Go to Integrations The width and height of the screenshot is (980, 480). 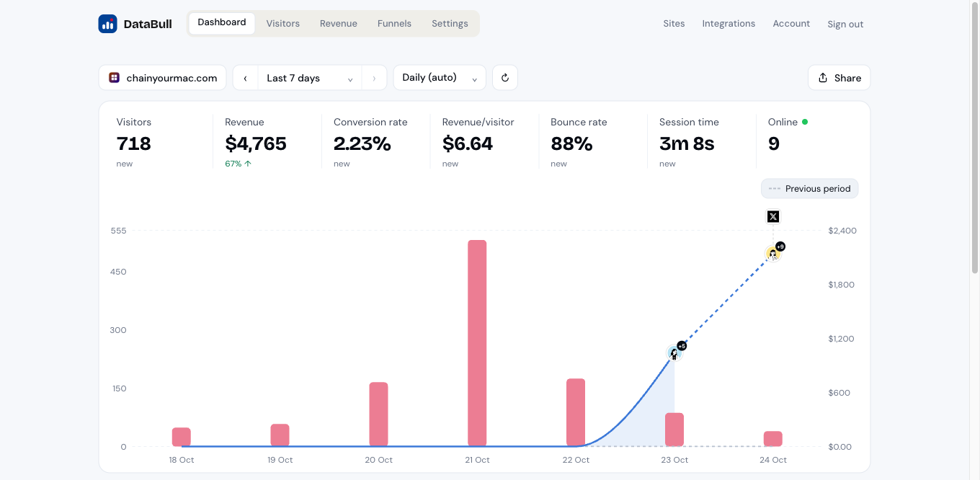click(729, 24)
